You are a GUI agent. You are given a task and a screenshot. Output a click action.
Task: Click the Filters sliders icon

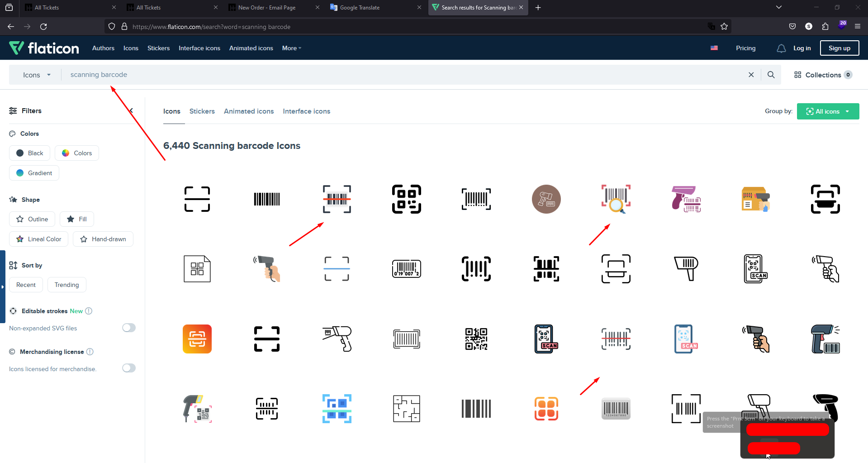(13, 111)
